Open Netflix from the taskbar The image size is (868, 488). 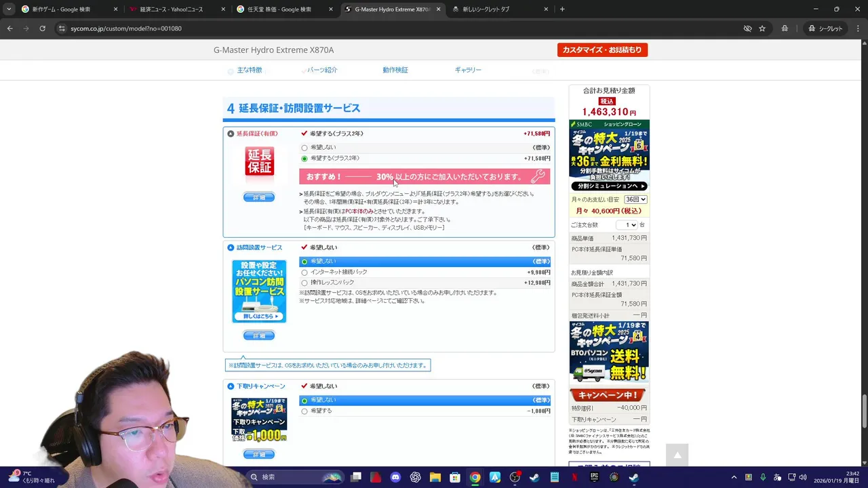pyautogui.click(x=574, y=477)
